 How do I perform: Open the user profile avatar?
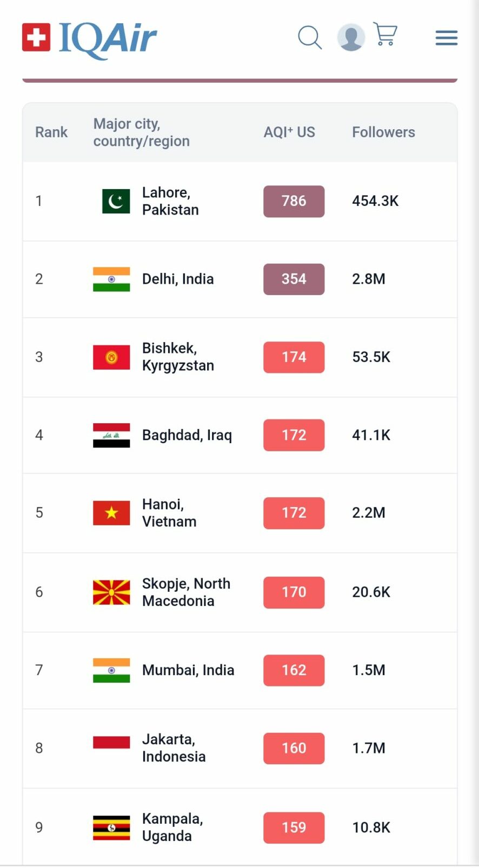pyautogui.click(x=351, y=37)
